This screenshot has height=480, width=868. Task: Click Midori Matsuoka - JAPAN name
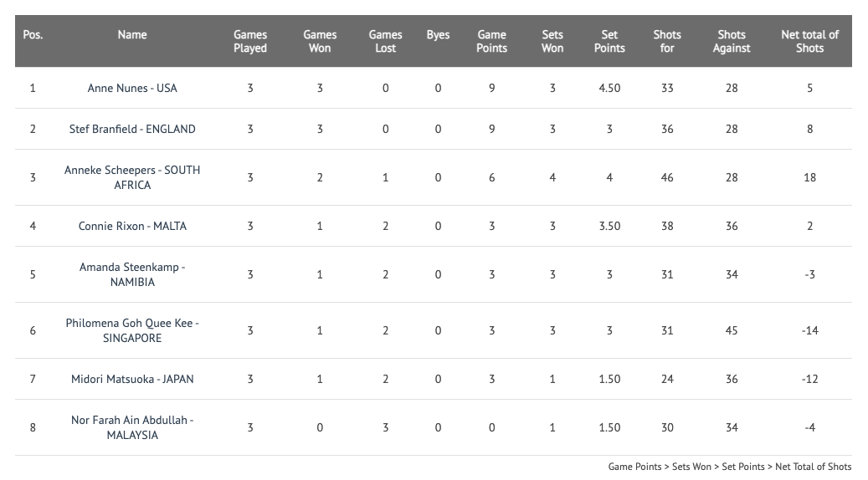(132, 379)
